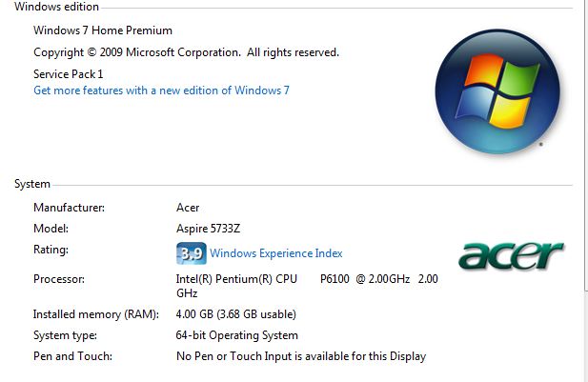The height and width of the screenshot is (382, 588).
Task: Click the Windows edition section heading
Action: tap(56, 7)
